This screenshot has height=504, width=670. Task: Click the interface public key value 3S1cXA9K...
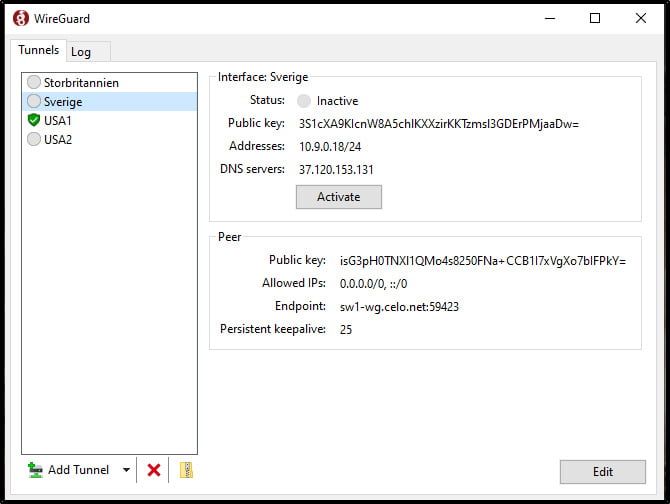click(439, 124)
